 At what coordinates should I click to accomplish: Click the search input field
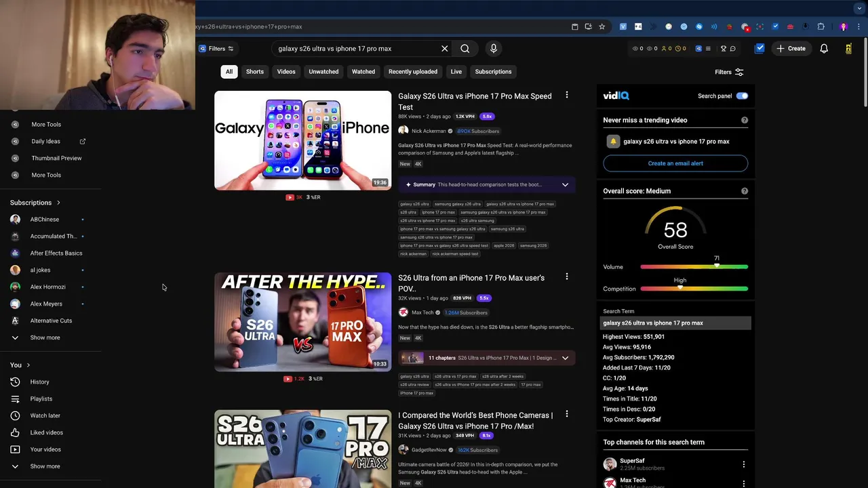coord(356,49)
